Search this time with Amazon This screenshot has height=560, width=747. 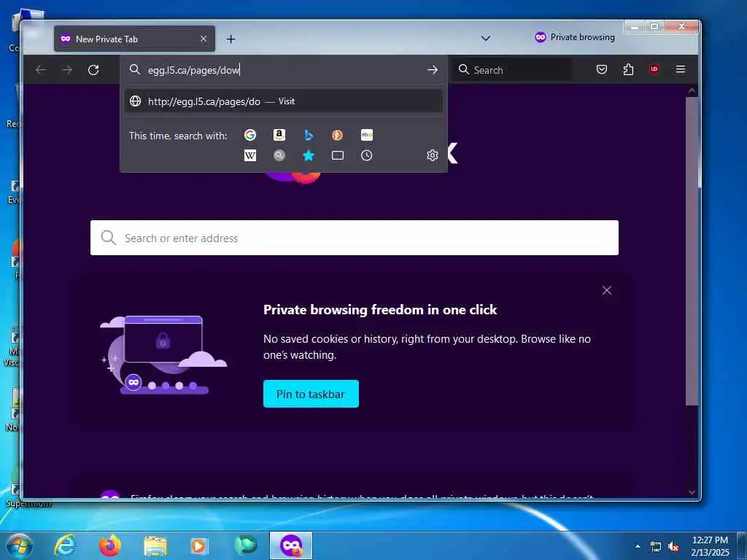point(279,135)
